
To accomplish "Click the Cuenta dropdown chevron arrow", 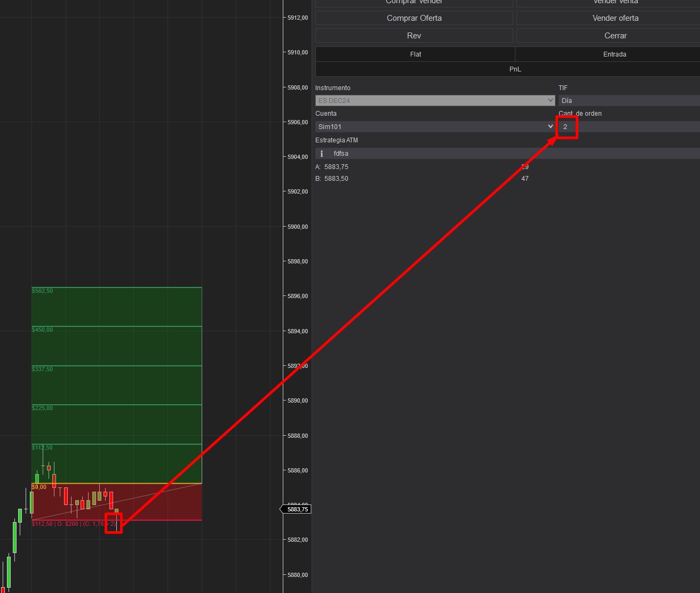I will tap(551, 126).
